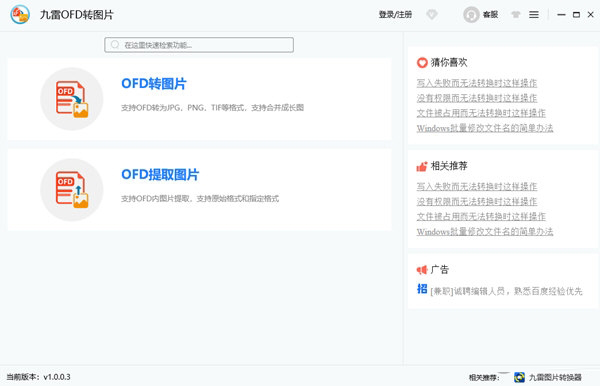Open OFD转图片 feature title
Image resolution: width=600 pixels, height=386 pixels.
click(154, 83)
